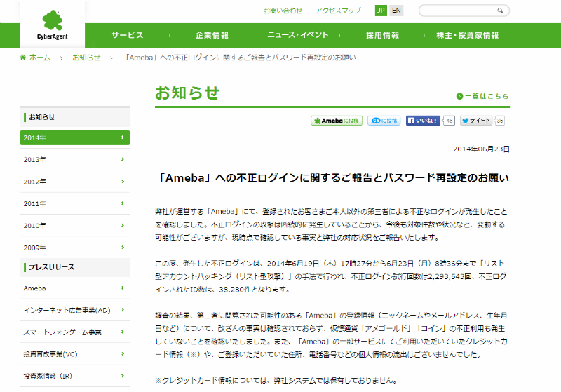Switch language to JP
This screenshot has width=561, height=392.
pyautogui.click(x=381, y=11)
